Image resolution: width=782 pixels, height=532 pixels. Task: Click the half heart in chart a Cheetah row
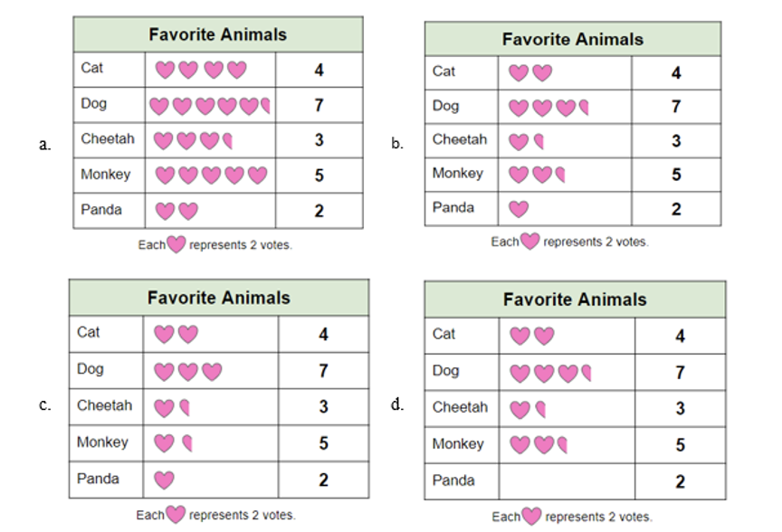click(x=227, y=140)
